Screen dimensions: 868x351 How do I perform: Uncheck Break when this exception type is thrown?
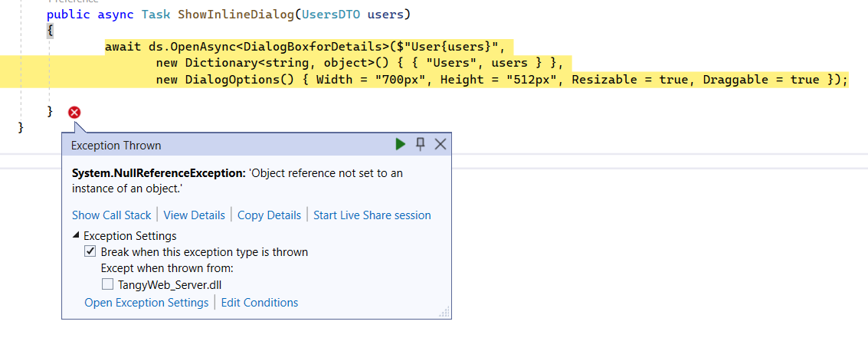[x=90, y=252]
